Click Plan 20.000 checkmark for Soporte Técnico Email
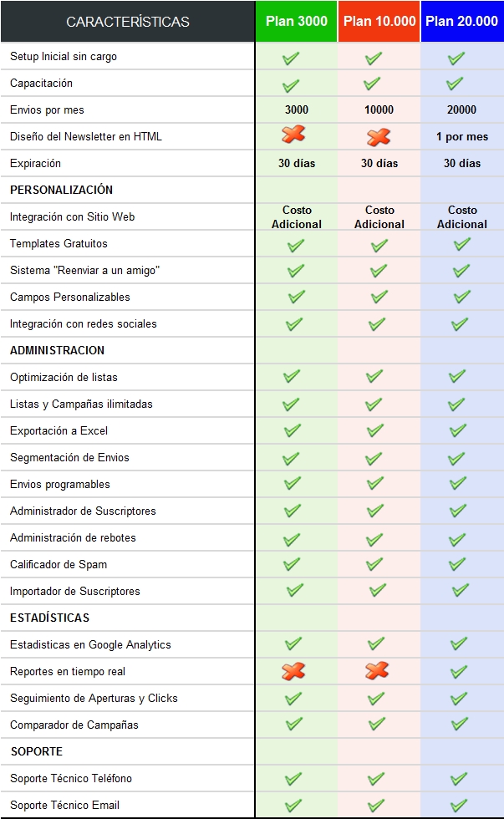 459,805
